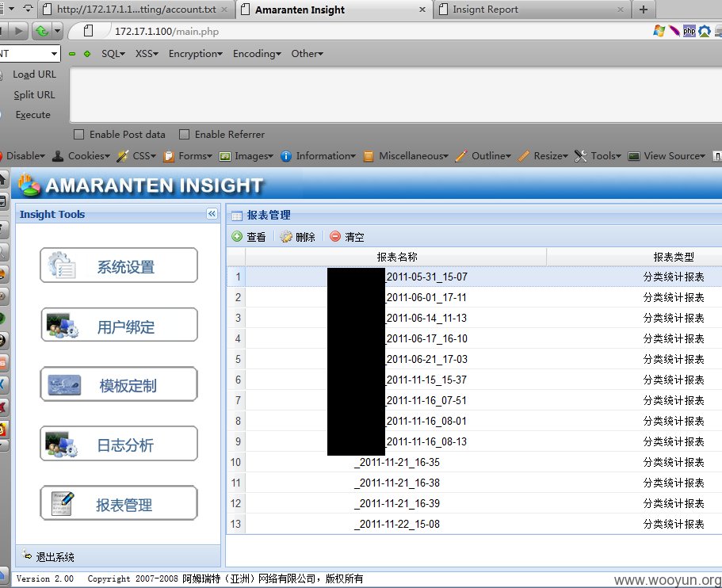Open 系统设置 system settings
This screenshot has width=722, height=588.
point(119,265)
